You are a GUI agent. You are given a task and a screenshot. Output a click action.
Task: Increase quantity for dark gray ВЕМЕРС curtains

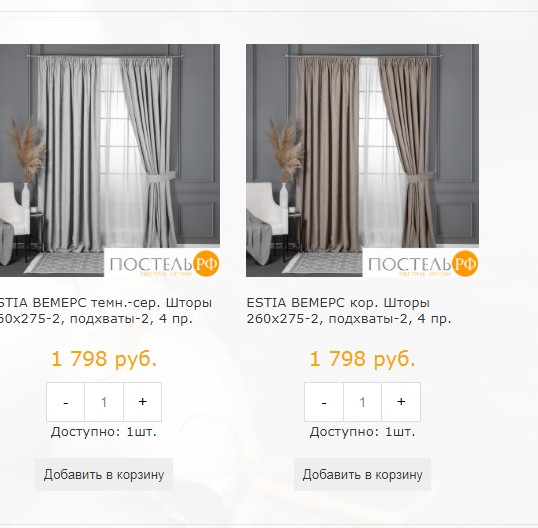142,402
